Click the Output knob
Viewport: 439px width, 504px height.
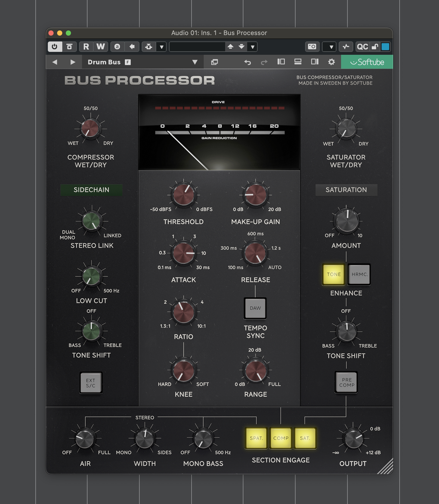click(x=353, y=439)
